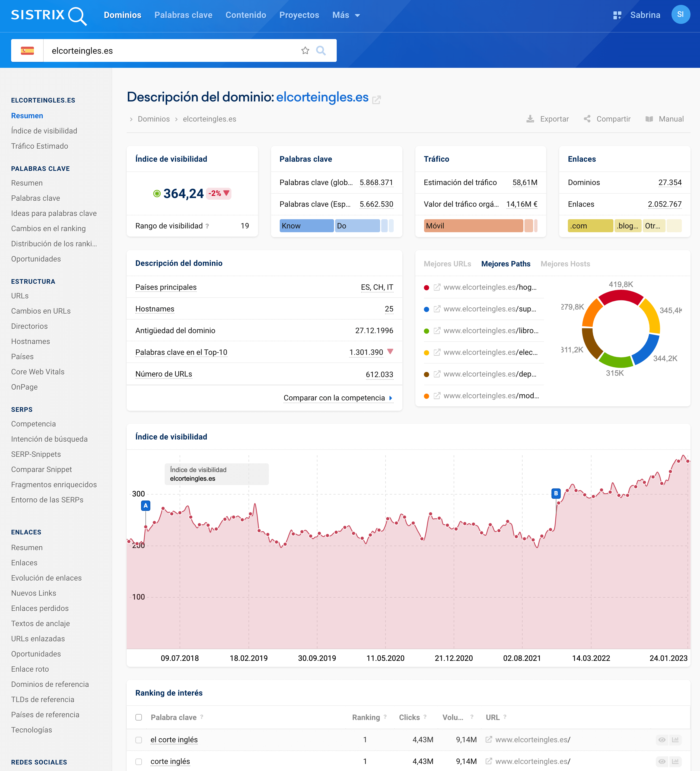Screen dimensions: 700x771
Task: Click the Know intent bar segment
Action: 306,226
